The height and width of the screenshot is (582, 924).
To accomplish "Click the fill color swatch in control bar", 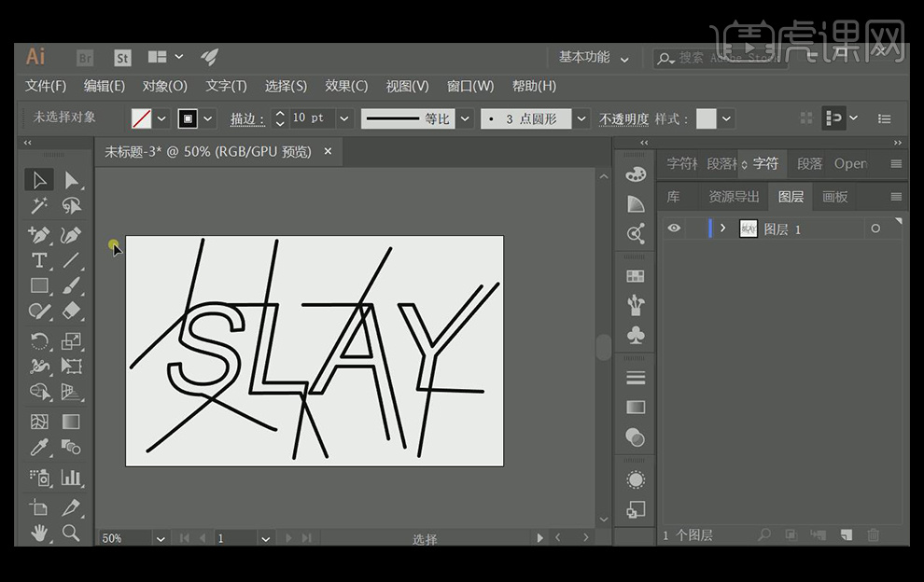I will tap(142, 118).
